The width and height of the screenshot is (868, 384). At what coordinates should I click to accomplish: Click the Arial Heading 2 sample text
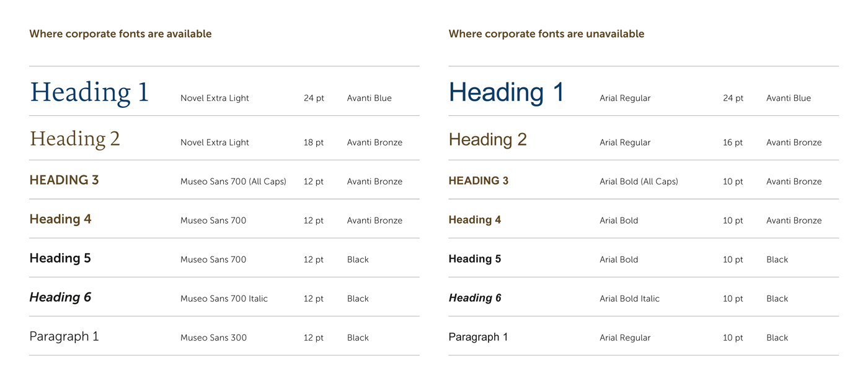(x=487, y=140)
